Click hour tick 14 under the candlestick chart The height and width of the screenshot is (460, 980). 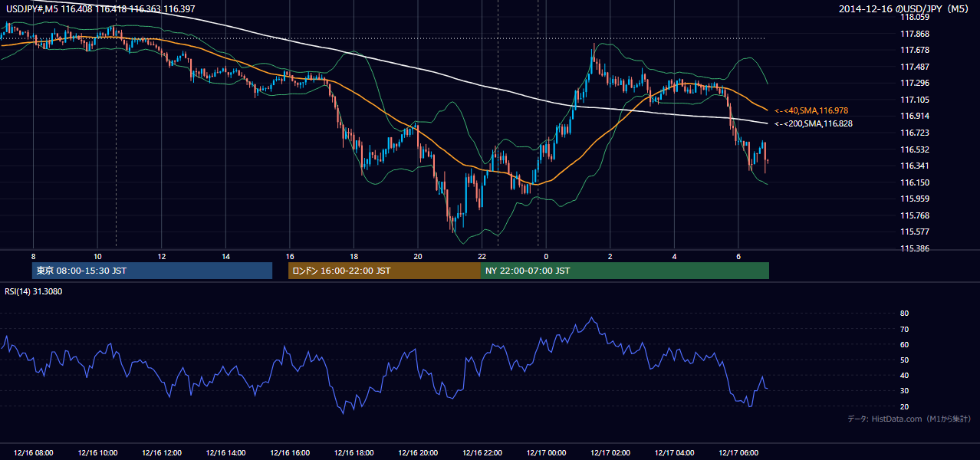click(225, 256)
